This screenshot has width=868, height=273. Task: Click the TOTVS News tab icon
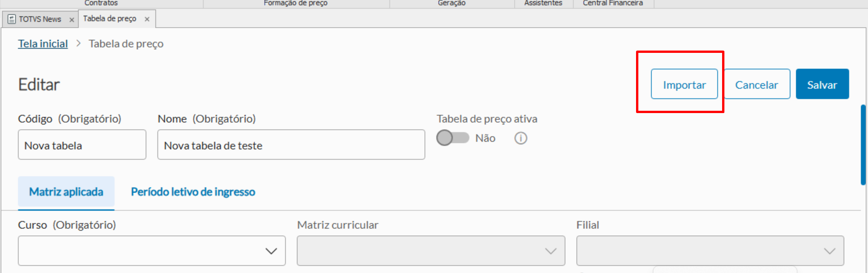12,19
